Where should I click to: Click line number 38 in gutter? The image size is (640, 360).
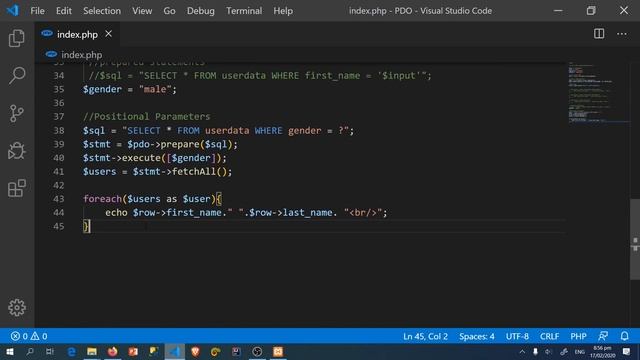click(59, 130)
